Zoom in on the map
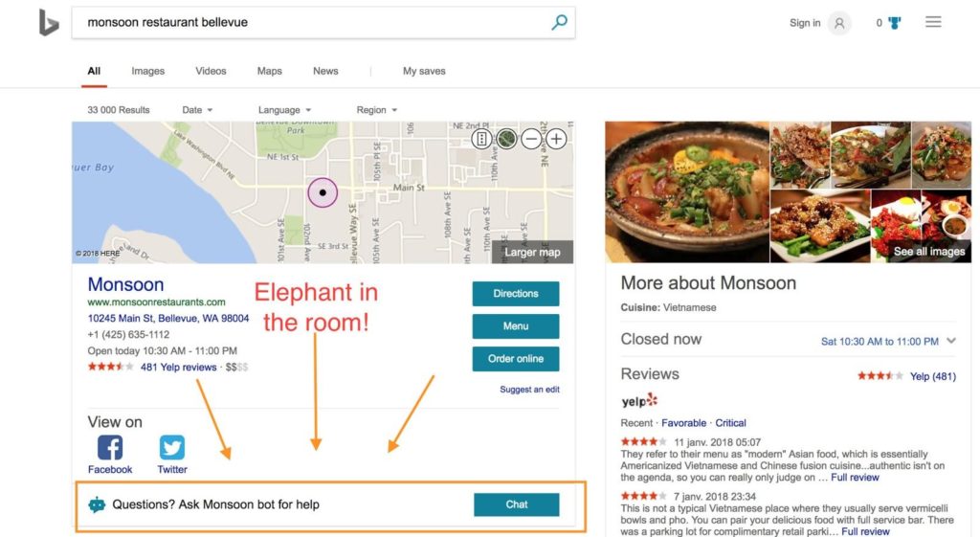The image size is (980, 537). tap(556, 139)
